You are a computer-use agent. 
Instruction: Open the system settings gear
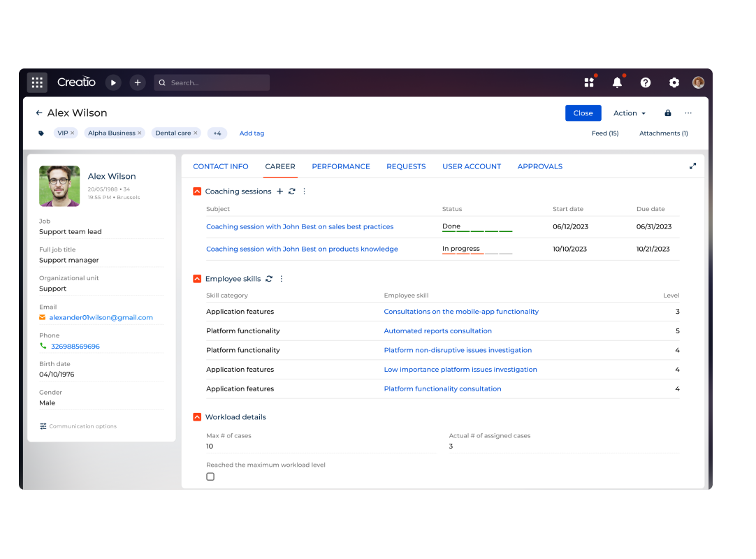674,82
